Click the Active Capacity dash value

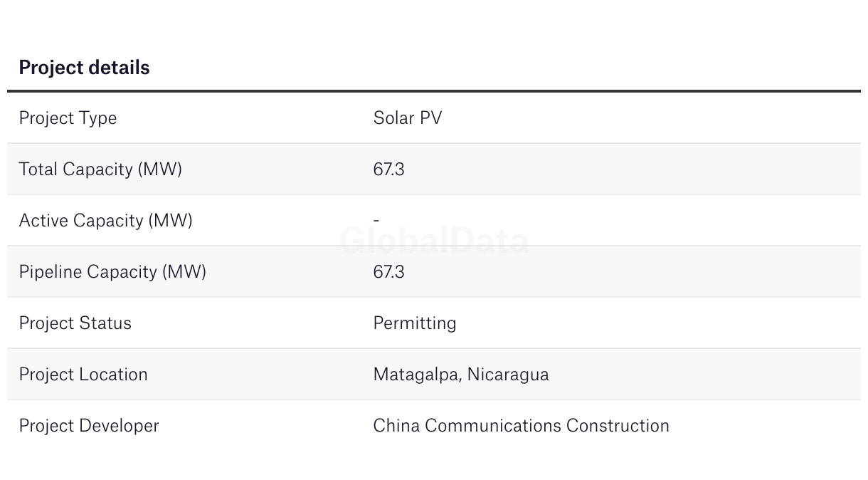(x=376, y=221)
